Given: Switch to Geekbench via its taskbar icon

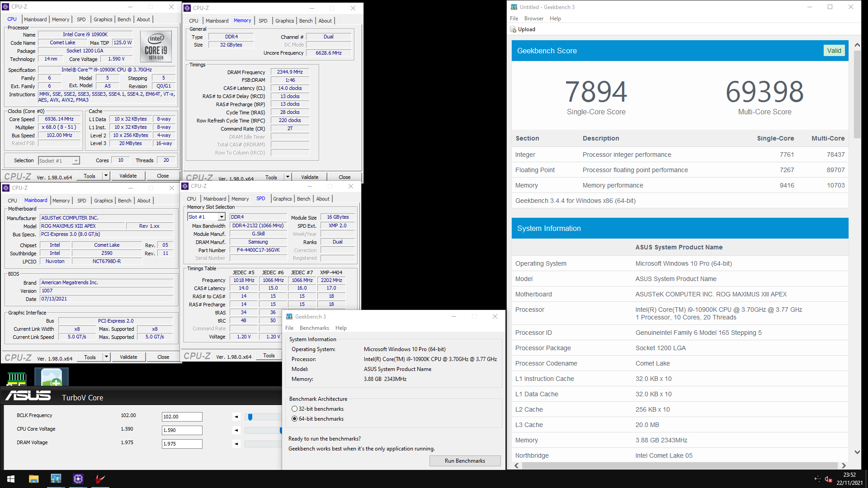Looking at the screenshot, I should pyautogui.click(x=56, y=479).
